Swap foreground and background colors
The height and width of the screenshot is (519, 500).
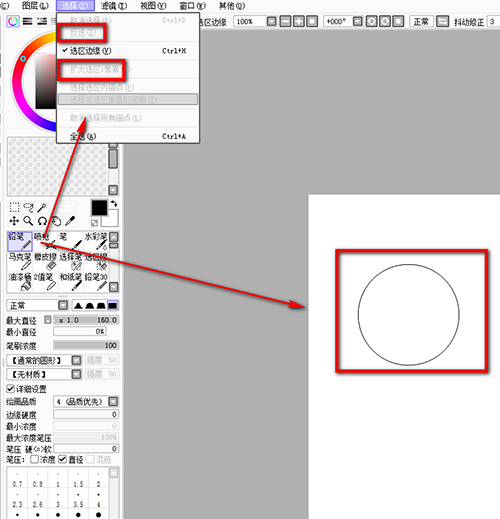(x=114, y=203)
